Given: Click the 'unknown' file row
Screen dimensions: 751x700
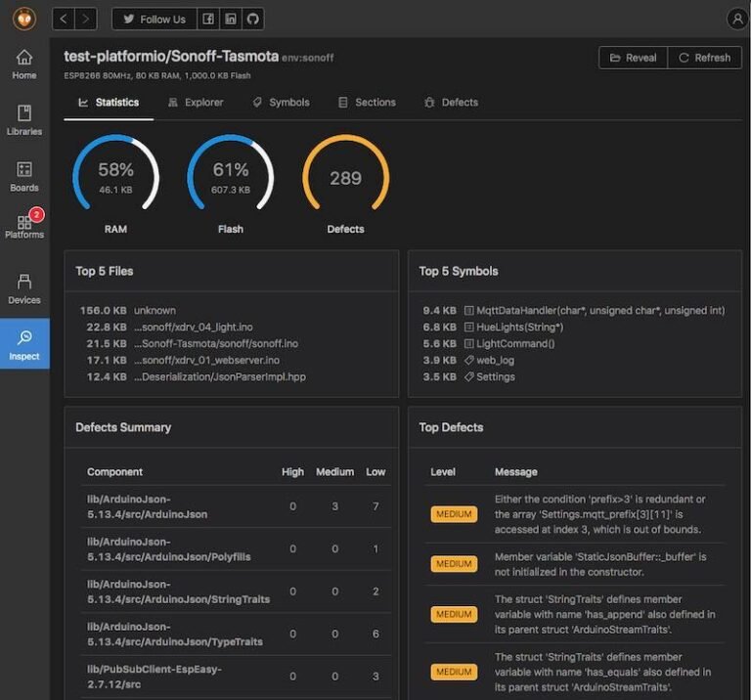Looking at the screenshot, I should pyautogui.click(x=128, y=310).
